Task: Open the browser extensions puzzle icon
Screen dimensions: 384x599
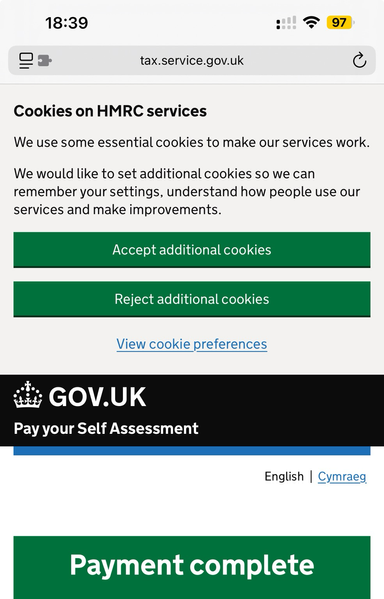Action: [45, 60]
